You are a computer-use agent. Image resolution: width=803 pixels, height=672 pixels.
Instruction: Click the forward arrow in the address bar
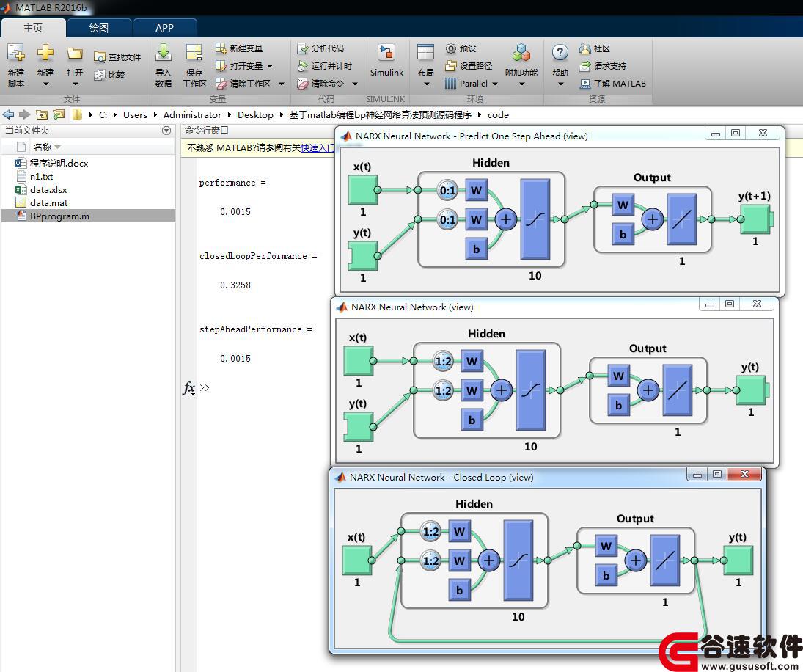(x=24, y=114)
